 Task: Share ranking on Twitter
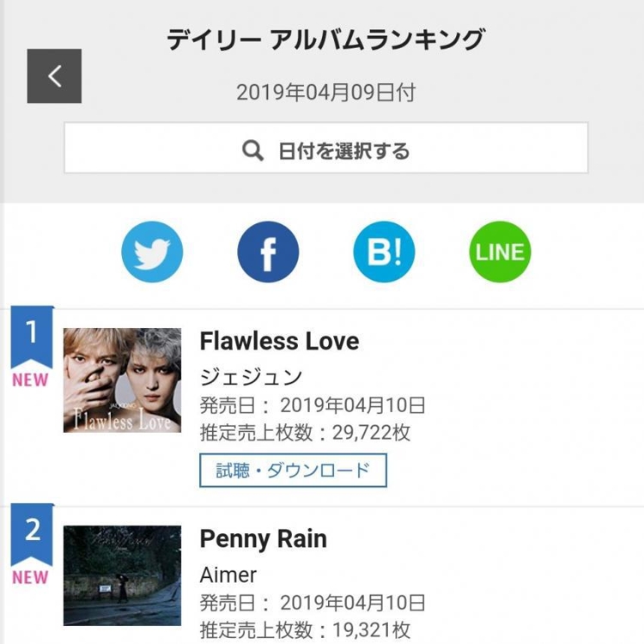(152, 252)
